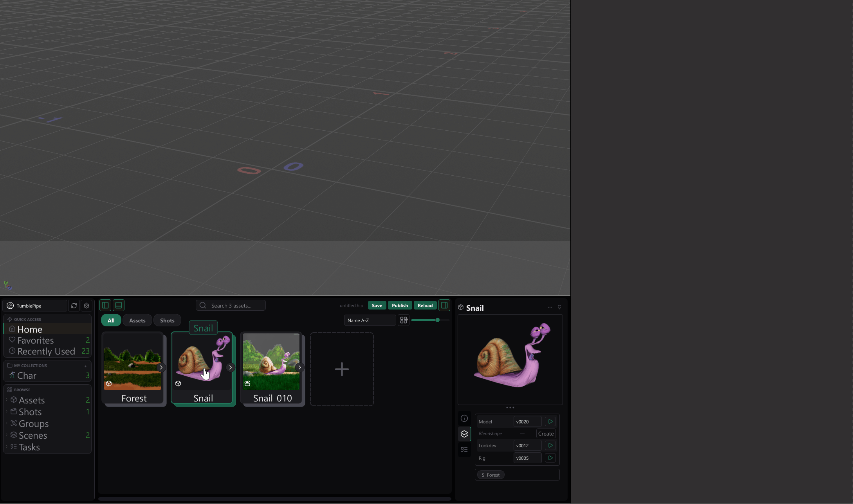
Task: Expand the Tasks browse category
Action: (x=7, y=446)
